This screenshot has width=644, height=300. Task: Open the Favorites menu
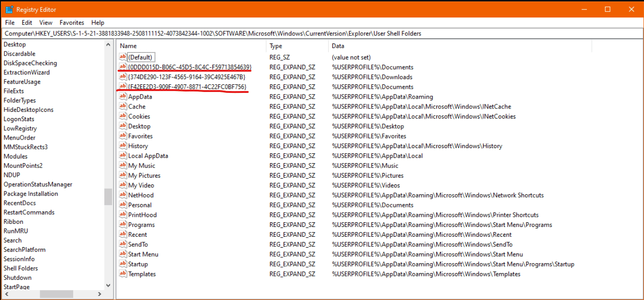click(72, 23)
